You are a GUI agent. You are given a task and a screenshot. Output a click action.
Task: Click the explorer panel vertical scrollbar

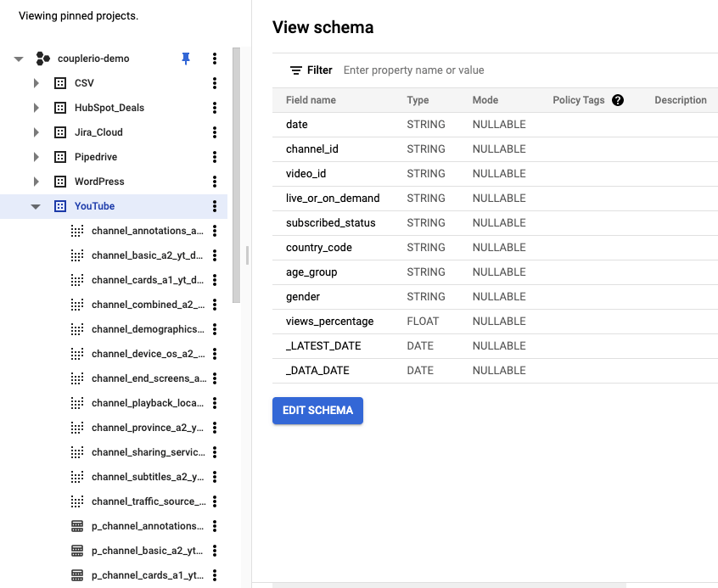236,175
